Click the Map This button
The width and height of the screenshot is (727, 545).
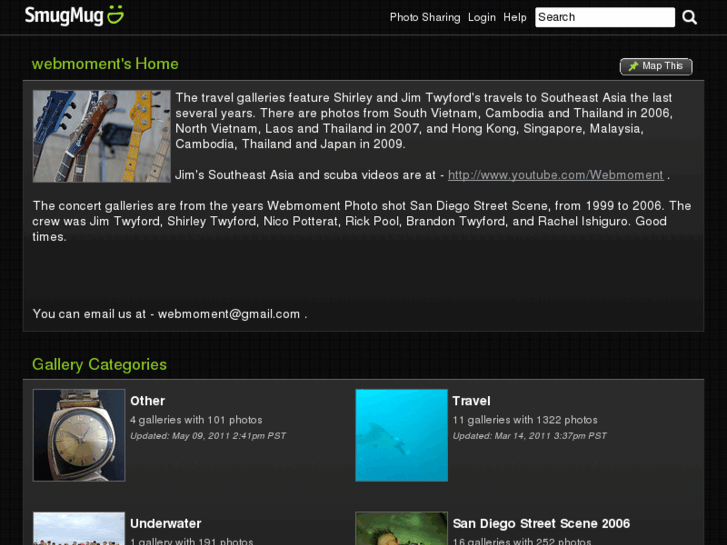656,66
